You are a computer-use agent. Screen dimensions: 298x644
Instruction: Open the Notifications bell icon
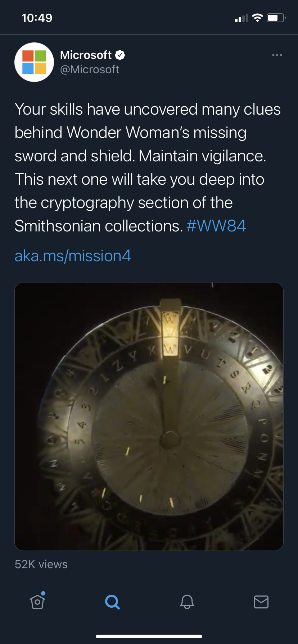click(187, 602)
